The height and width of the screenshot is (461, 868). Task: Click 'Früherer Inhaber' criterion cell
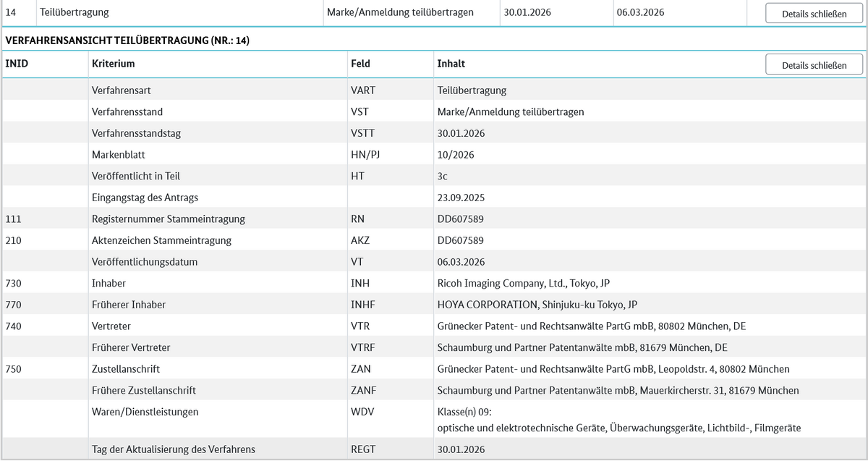[129, 305]
